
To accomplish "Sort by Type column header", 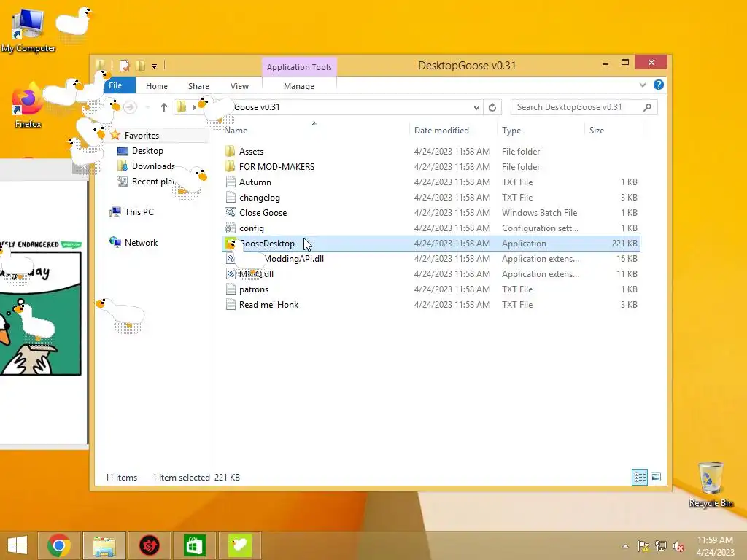I will pyautogui.click(x=511, y=130).
